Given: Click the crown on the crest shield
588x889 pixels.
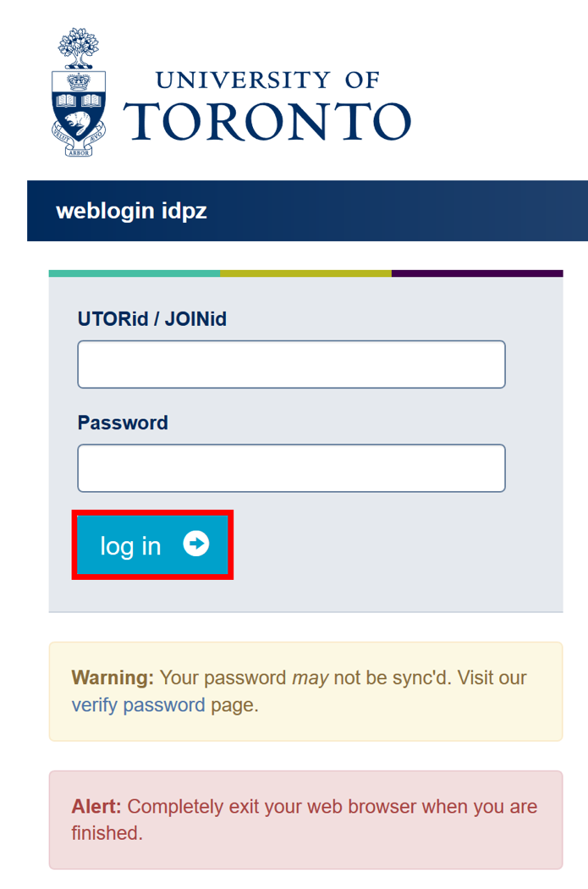Looking at the screenshot, I should coord(79,83).
